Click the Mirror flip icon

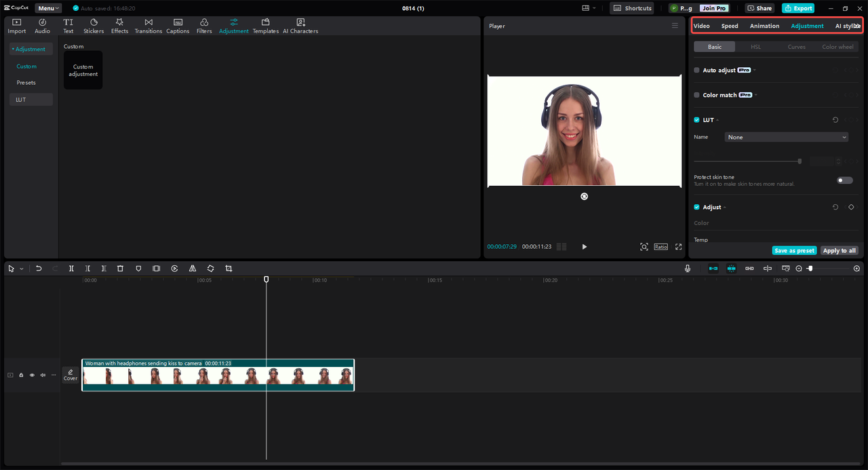tap(193, 269)
